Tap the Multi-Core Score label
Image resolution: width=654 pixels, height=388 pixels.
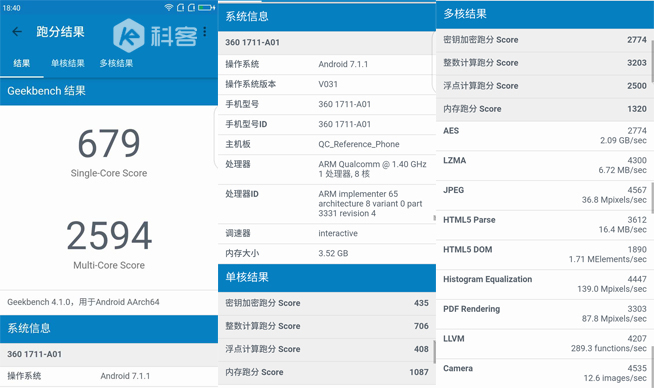(x=109, y=265)
